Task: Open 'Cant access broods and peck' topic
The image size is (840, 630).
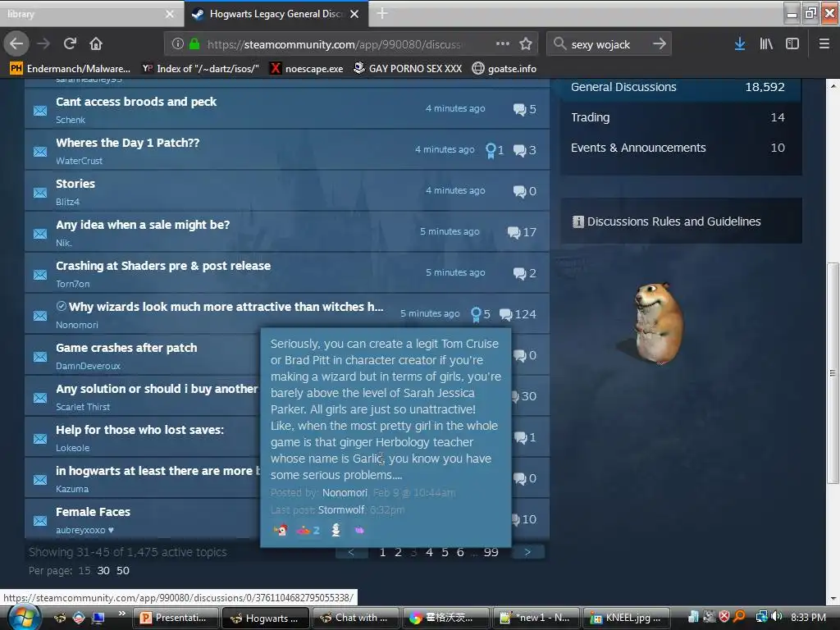Action: coord(136,102)
